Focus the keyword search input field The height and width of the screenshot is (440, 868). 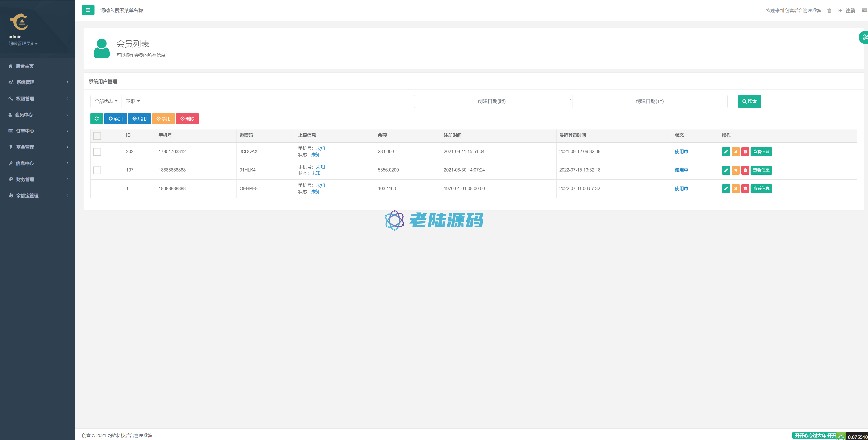pyautogui.click(x=274, y=101)
